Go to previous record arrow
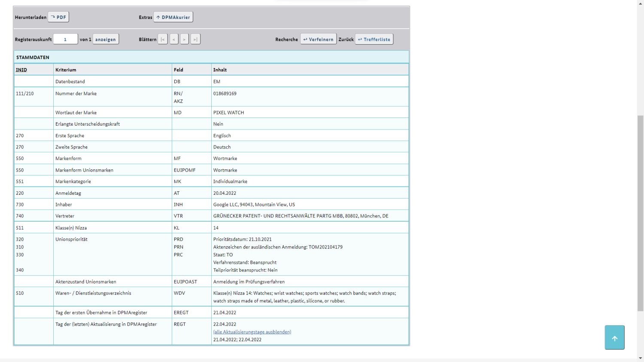644x362 pixels. click(174, 39)
